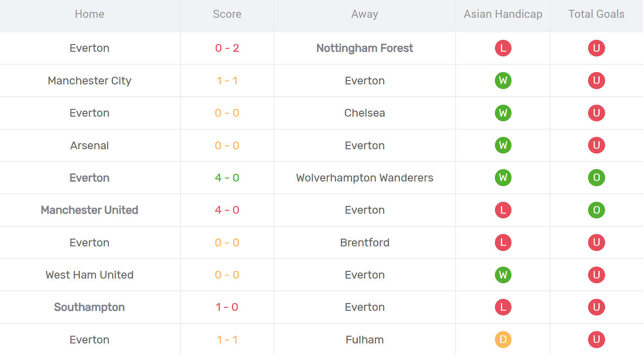Click the W handicap badge for Chelsea match
This screenshot has height=354, width=644.
(x=503, y=113)
